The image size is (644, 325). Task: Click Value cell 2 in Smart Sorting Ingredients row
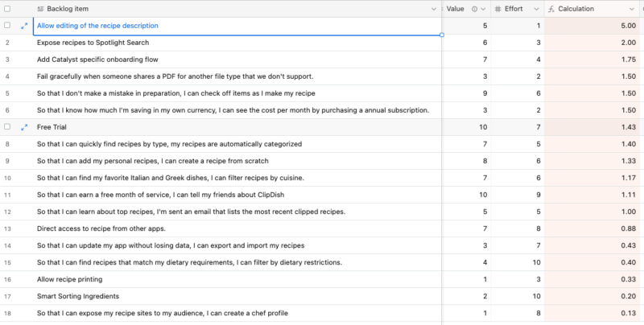[466, 296]
